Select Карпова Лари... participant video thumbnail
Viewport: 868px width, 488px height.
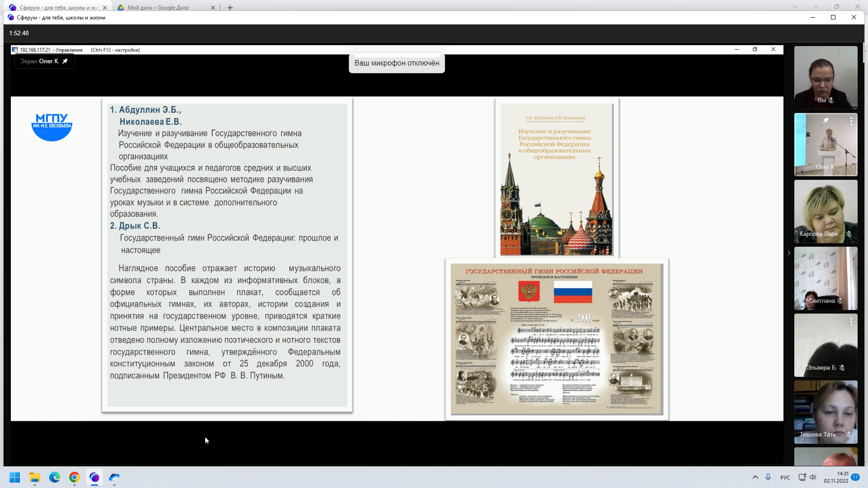coord(826,211)
